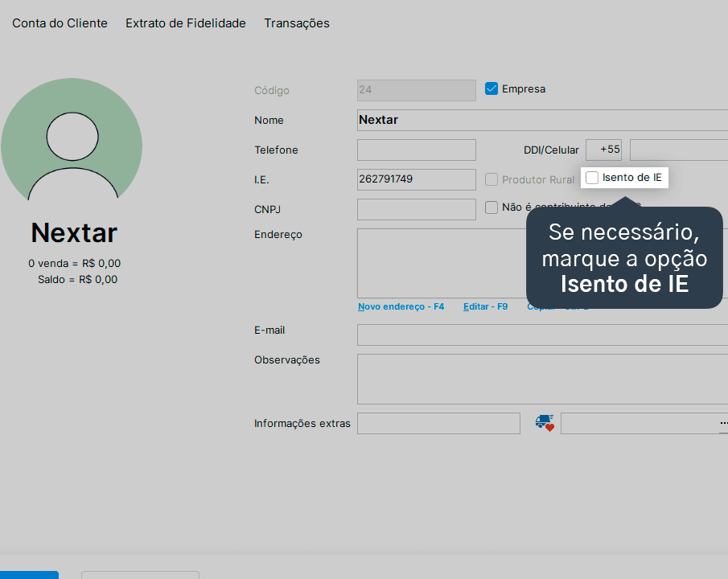Viewport: 728px width, 579px height.
Task: Switch to Extrato de Fidelidade tab
Action: point(186,23)
